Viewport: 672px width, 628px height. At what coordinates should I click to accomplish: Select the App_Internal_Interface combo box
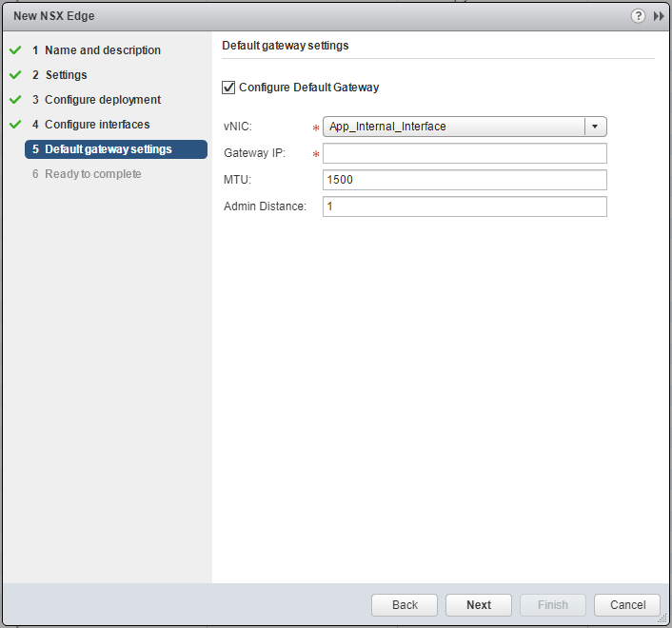tap(453, 127)
